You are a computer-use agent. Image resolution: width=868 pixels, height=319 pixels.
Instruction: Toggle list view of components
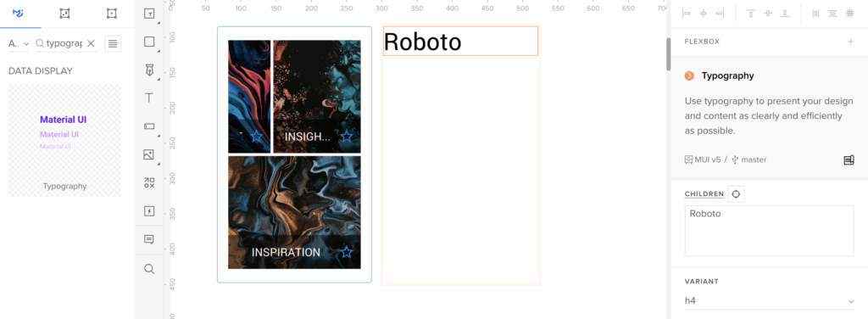click(x=113, y=44)
